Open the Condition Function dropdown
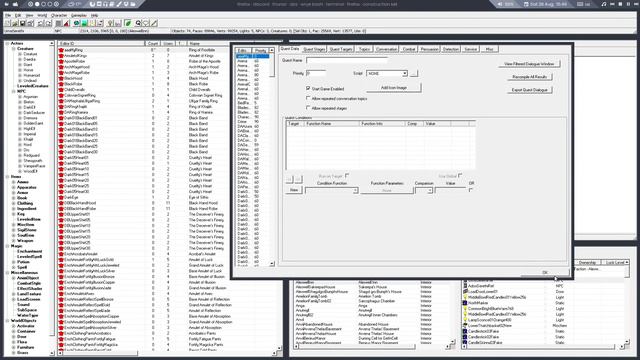Screen dimensions: 640x360 355,191
